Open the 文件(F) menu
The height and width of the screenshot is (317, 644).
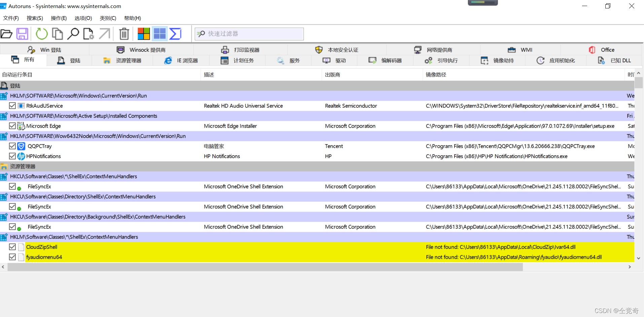point(11,18)
